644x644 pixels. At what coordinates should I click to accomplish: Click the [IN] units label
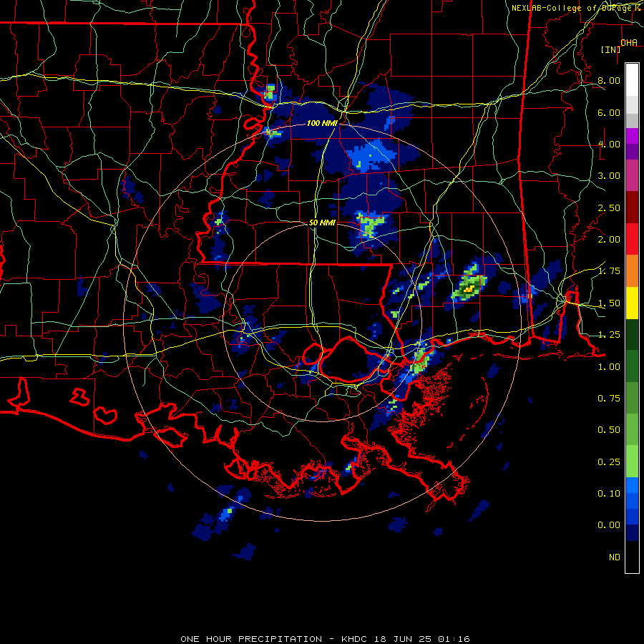[610, 49]
